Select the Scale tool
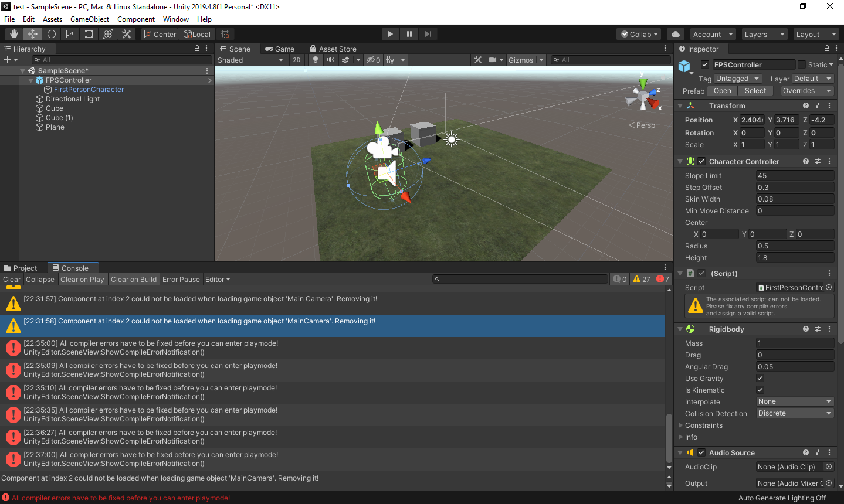 (70, 34)
